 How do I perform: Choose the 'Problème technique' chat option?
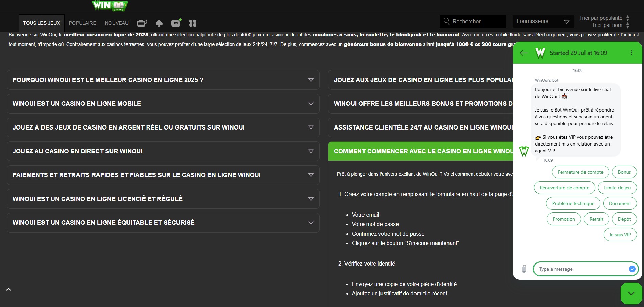point(573,203)
